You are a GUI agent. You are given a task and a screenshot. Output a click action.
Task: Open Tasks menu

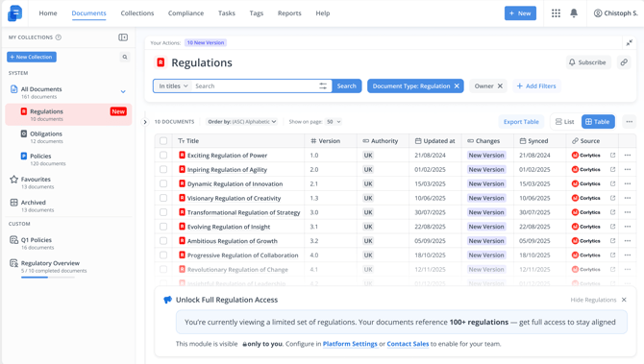226,13
